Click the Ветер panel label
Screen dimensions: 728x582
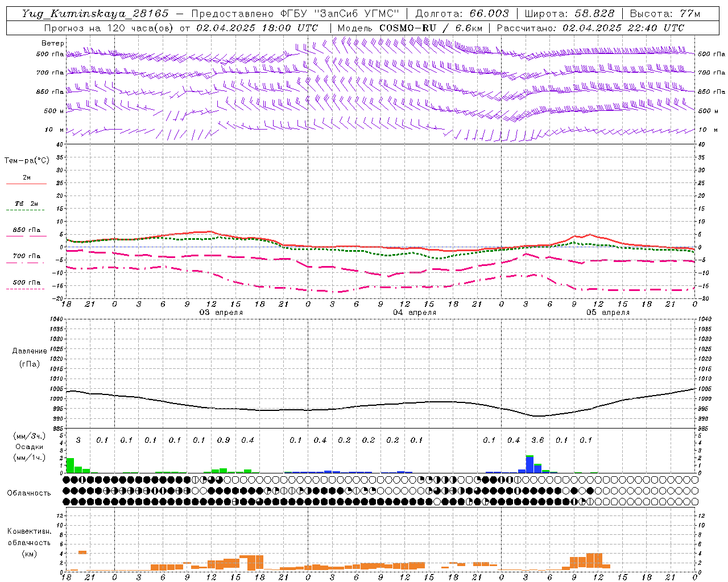53,43
